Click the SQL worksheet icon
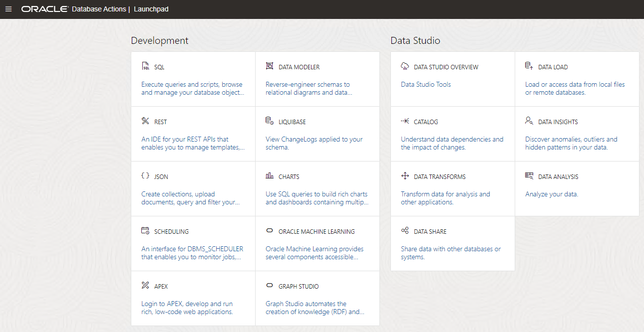Screen dimensions: 644x332 point(145,66)
